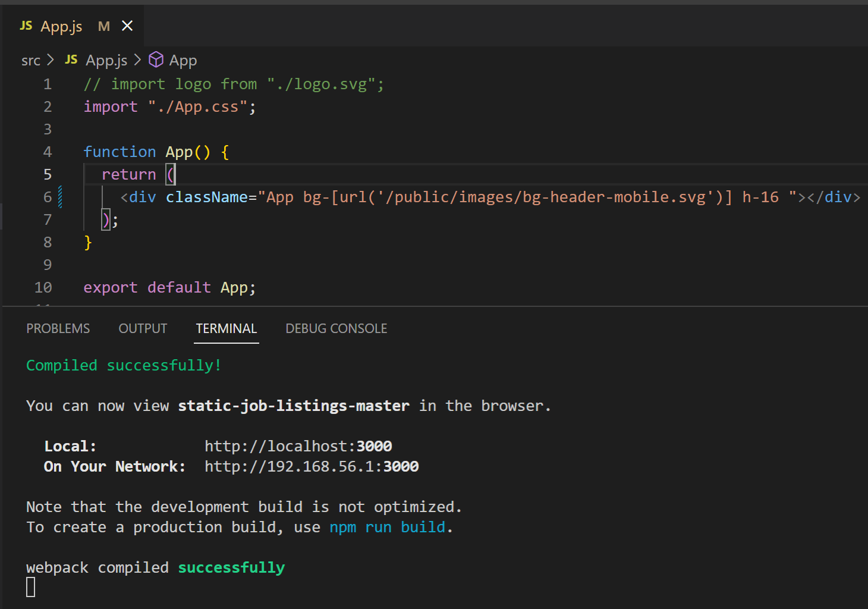
Task: Open the http://localhost:3000 link
Action: pyautogui.click(x=298, y=445)
